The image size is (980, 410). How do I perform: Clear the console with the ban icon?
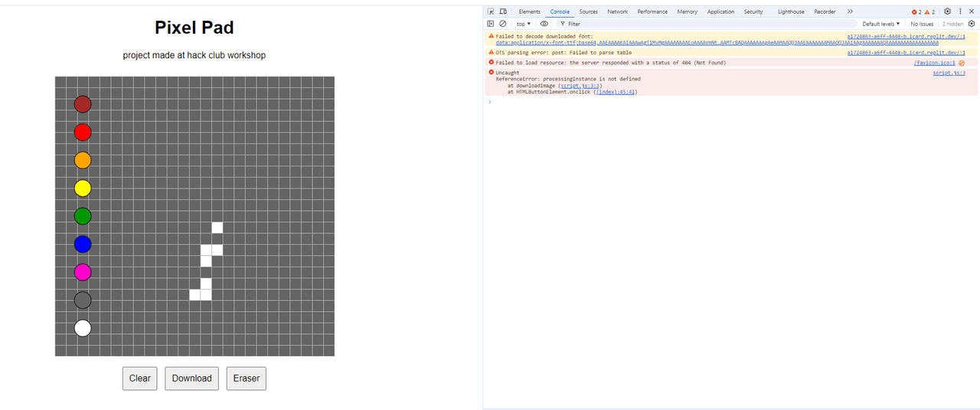click(503, 24)
